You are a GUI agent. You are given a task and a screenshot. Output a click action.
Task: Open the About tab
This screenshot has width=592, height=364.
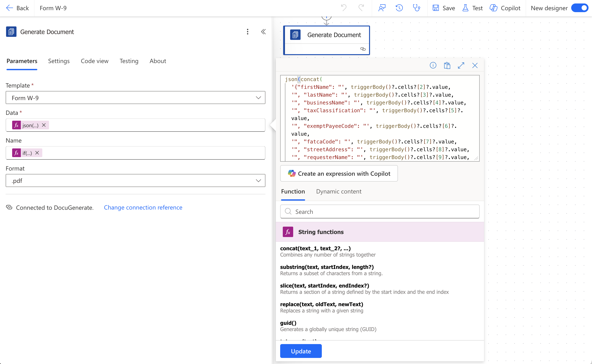pos(158,61)
